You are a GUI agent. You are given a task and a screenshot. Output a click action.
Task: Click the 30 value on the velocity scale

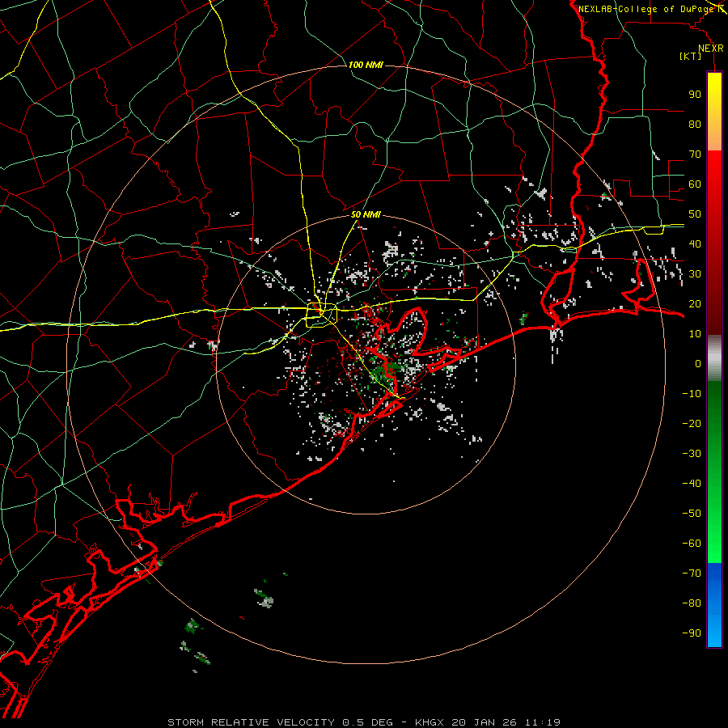tap(695, 274)
